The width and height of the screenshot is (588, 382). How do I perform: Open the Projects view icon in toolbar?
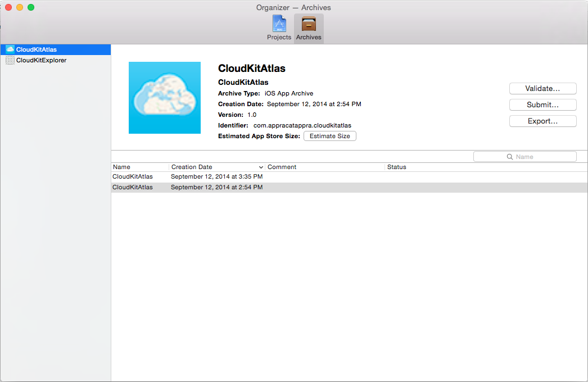[279, 25]
